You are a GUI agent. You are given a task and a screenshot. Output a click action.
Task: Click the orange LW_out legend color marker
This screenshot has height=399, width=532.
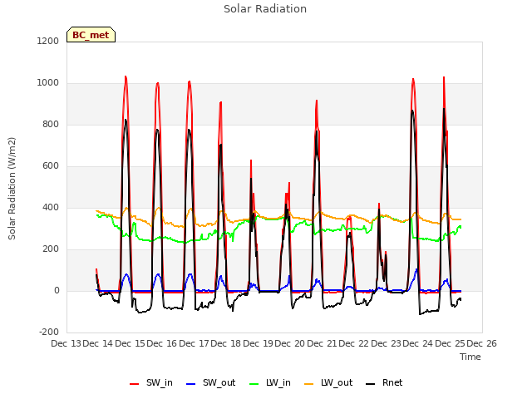pyautogui.click(x=309, y=384)
